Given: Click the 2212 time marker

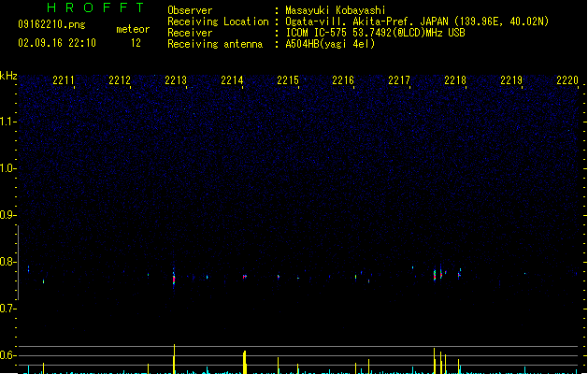Looking at the screenshot, I should click(x=120, y=80).
